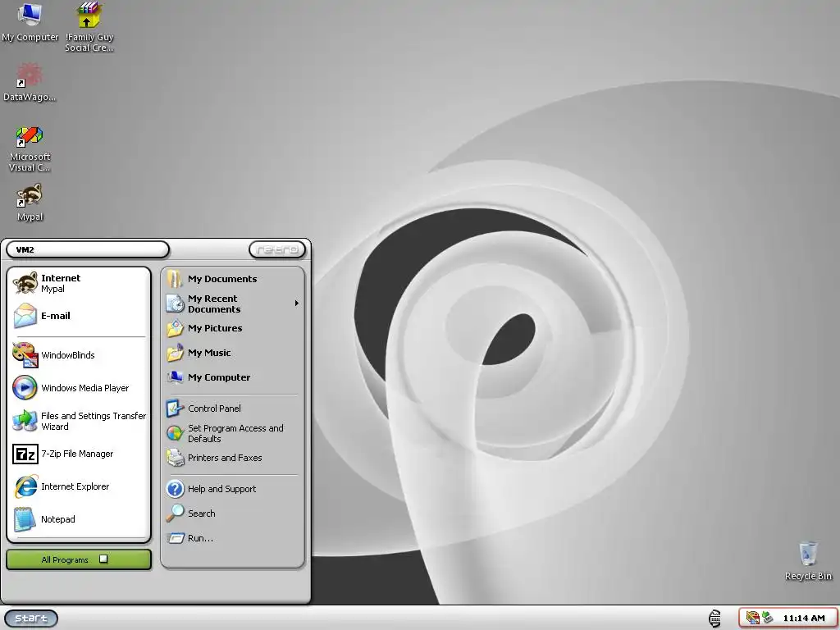Viewport: 840px width, 630px height.
Task: Click the retro logo button in start menu
Action: click(277, 249)
